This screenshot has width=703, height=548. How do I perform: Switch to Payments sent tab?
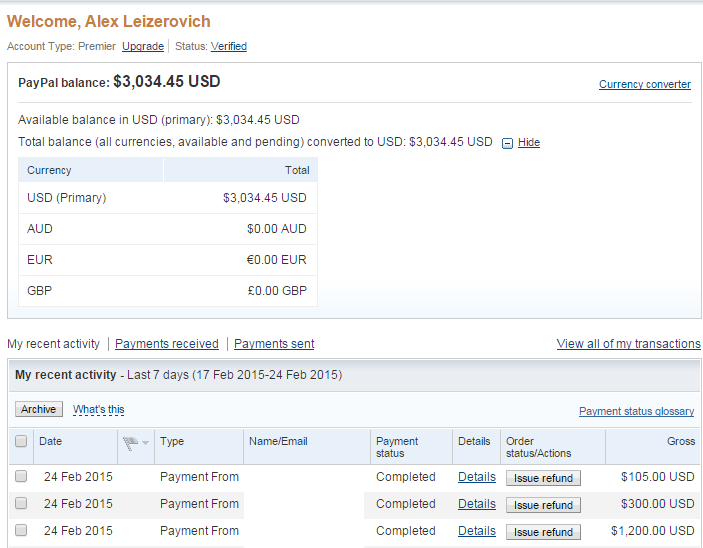(274, 344)
